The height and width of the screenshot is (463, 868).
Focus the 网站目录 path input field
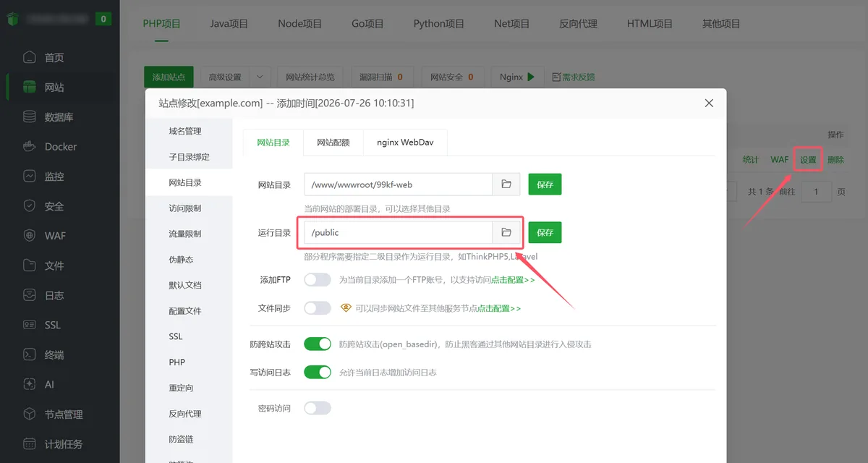tap(399, 184)
